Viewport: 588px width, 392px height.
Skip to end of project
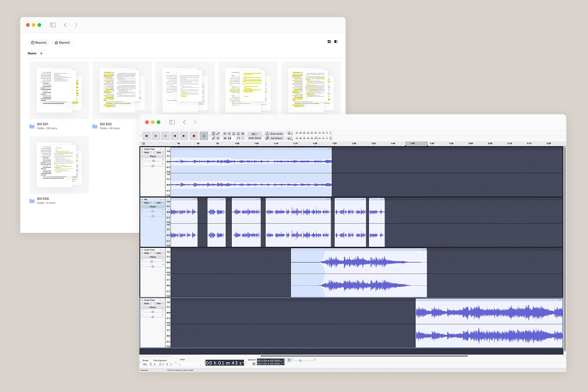coord(184,136)
